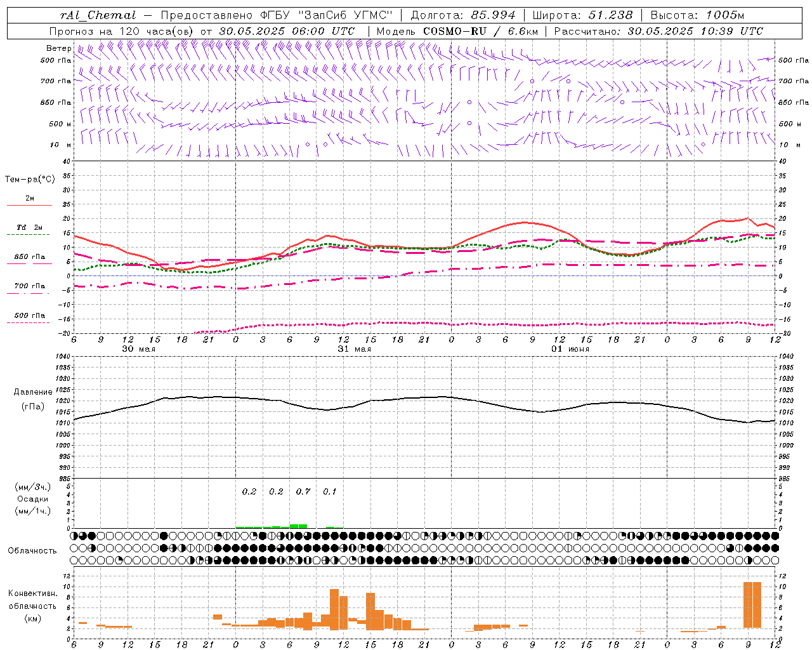
Task: Click the 'Давление' pressure panel label
Action: click(32, 392)
